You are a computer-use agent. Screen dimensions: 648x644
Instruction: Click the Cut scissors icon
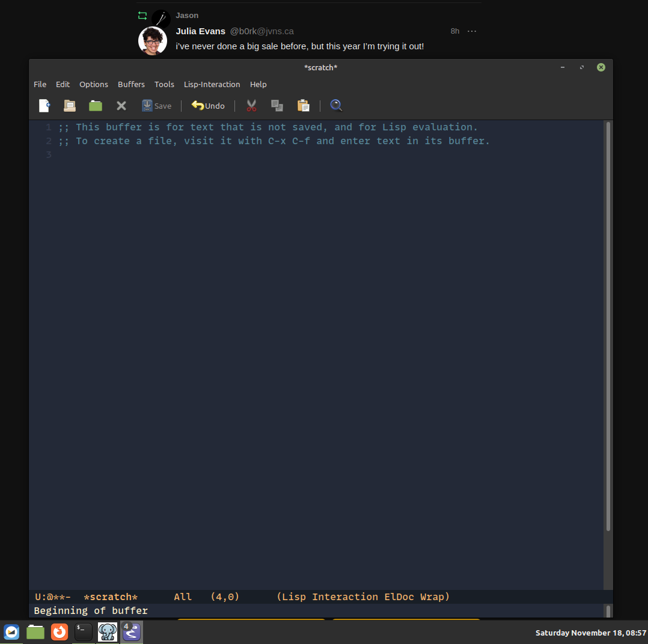pyautogui.click(x=251, y=106)
